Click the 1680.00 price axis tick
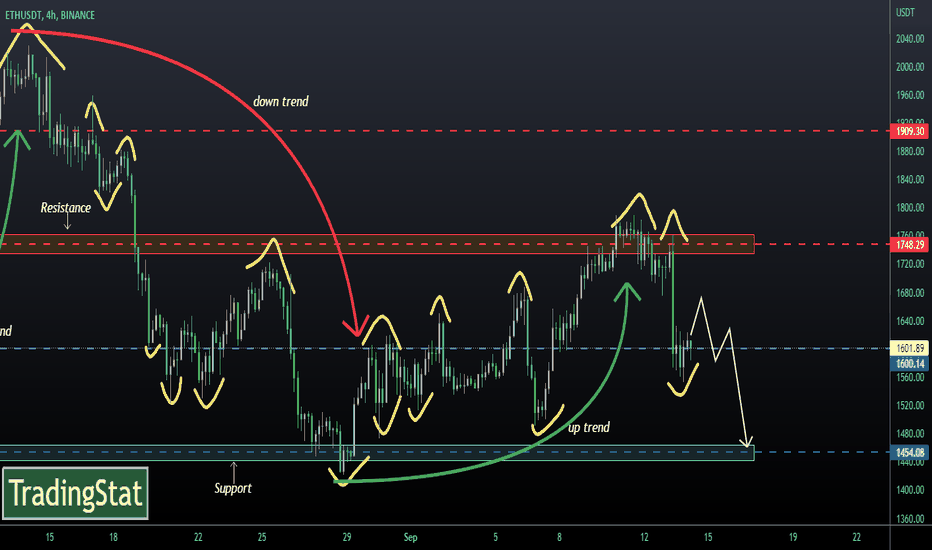Image resolution: width=932 pixels, height=550 pixels. pos(910,293)
